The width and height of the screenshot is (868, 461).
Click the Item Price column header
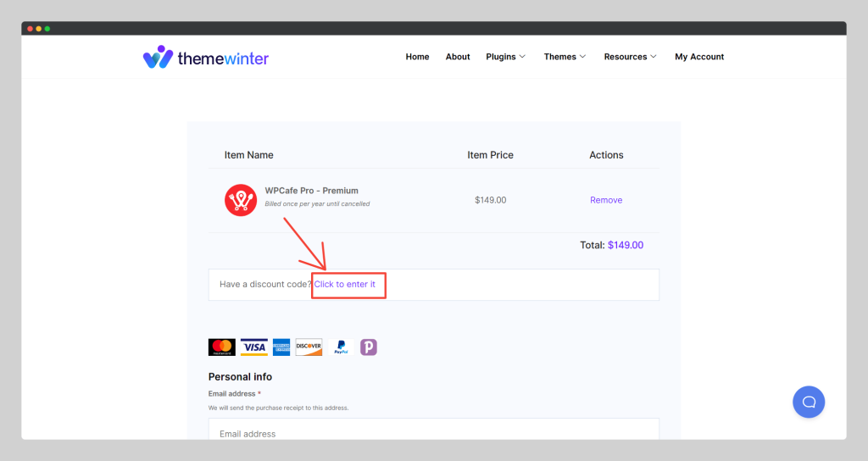(490, 155)
